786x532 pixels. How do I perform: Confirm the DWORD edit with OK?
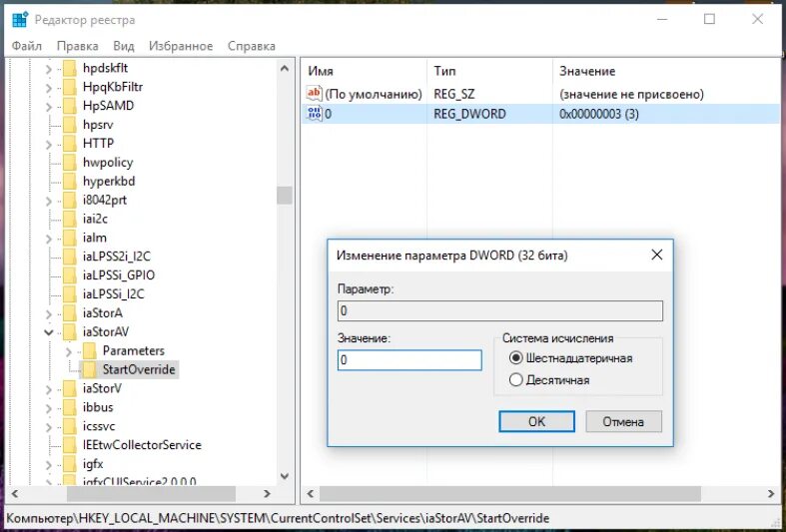coord(536,422)
